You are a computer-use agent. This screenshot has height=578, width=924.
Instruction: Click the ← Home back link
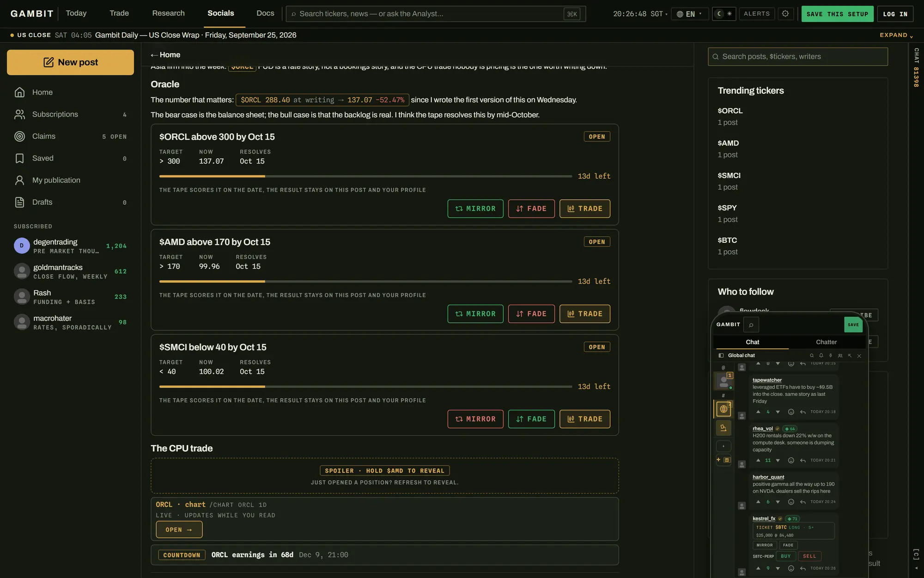click(165, 55)
